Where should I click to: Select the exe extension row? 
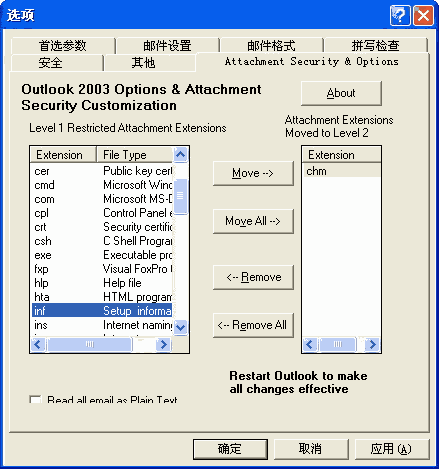coord(102,255)
